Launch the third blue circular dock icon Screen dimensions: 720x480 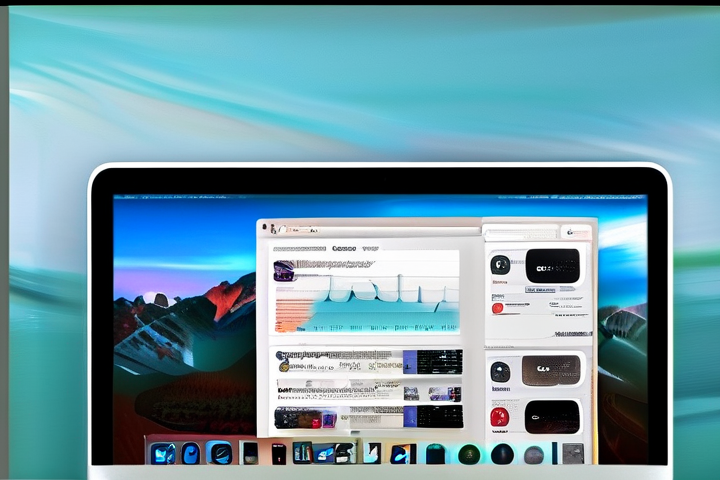[x=219, y=453]
